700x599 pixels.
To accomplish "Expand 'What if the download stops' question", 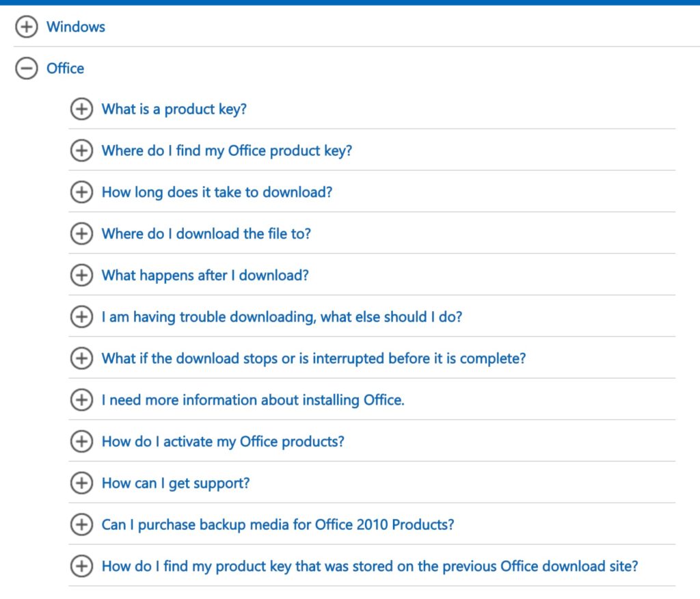I will pos(313,358).
